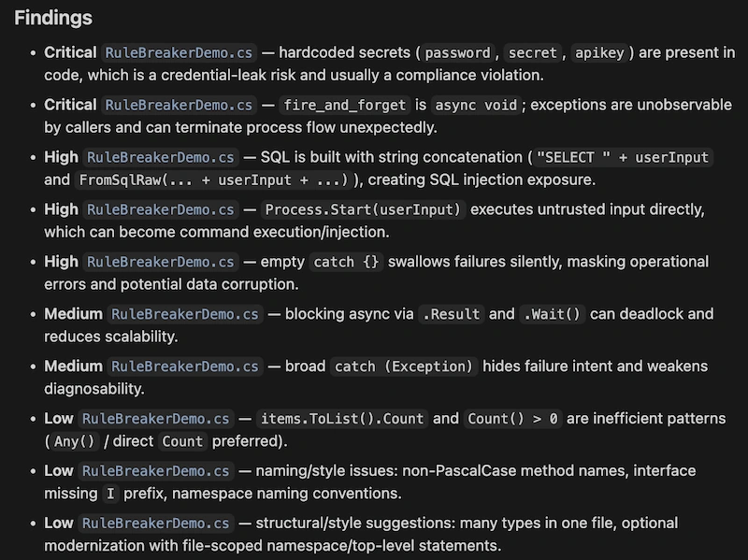
Task: Click the 'Count() > 0' code snippet
Action: (512, 418)
